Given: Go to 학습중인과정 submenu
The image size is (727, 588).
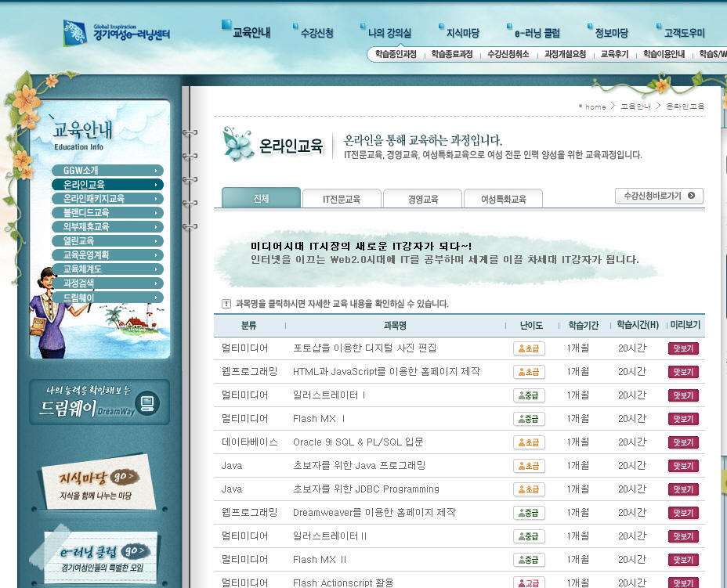Looking at the screenshot, I should click(x=396, y=54).
